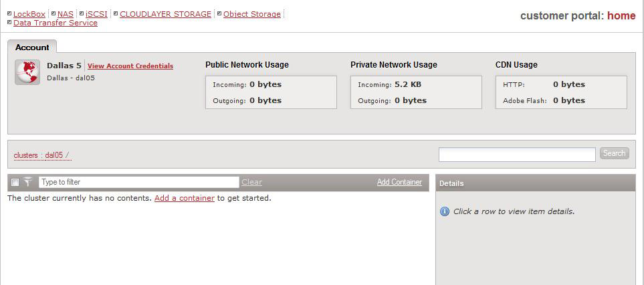Click the CDN Usage heading

coord(516,65)
